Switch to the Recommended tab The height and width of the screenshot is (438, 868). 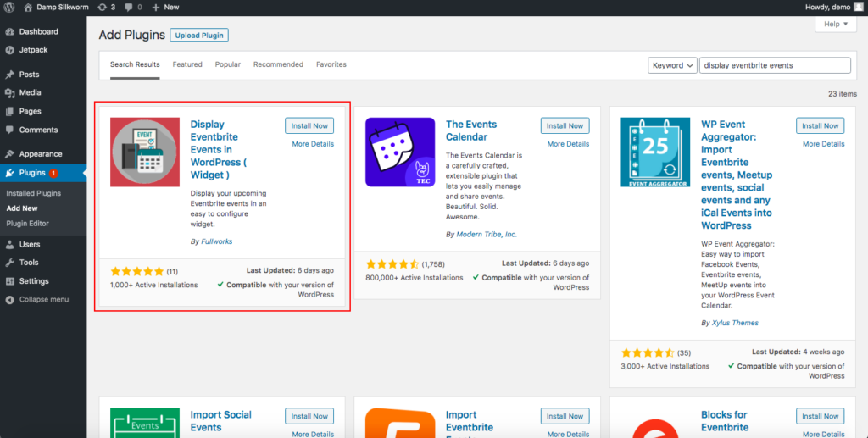pyautogui.click(x=278, y=64)
